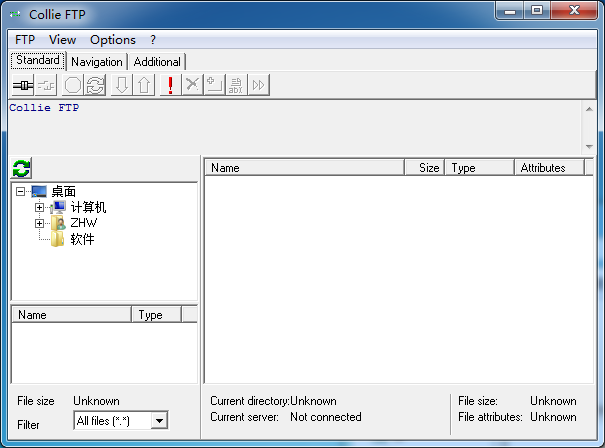Click the Rename abx toolbar icon
The height and width of the screenshot is (448, 605).
point(236,85)
